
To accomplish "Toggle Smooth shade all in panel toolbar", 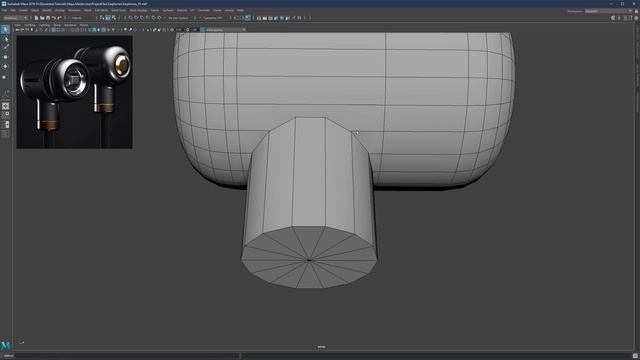I will [94, 30].
